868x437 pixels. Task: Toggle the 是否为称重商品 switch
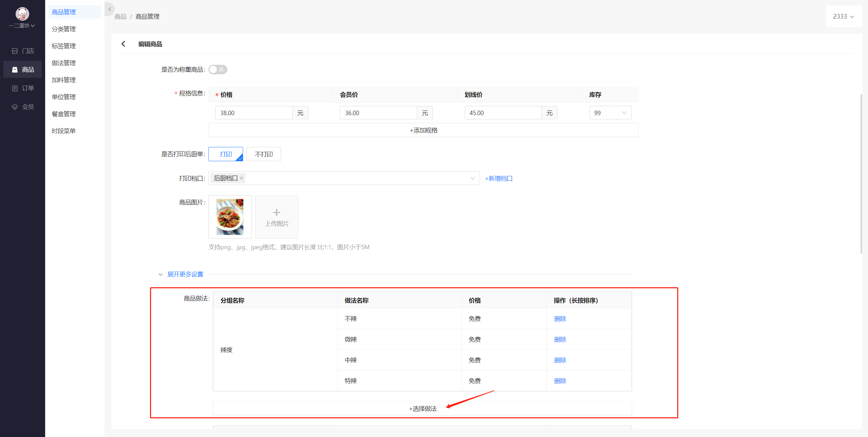[218, 70]
